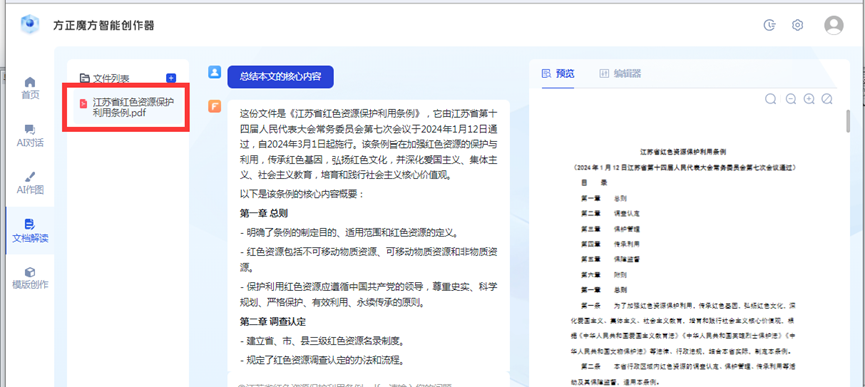
Task: Open 模版创作 in the sidebar
Action: click(x=30, y=278)
